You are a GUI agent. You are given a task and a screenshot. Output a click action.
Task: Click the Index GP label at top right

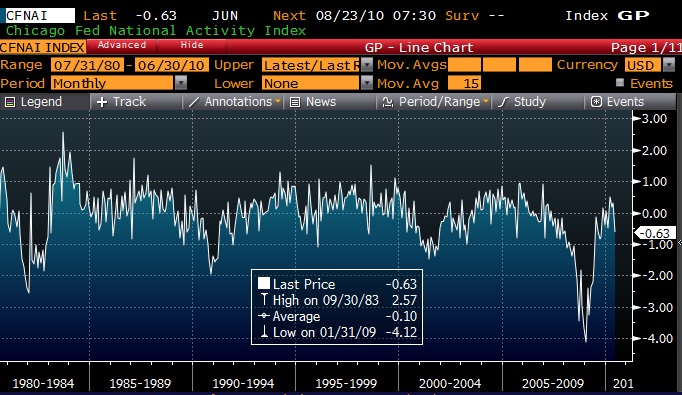[607, 16]
